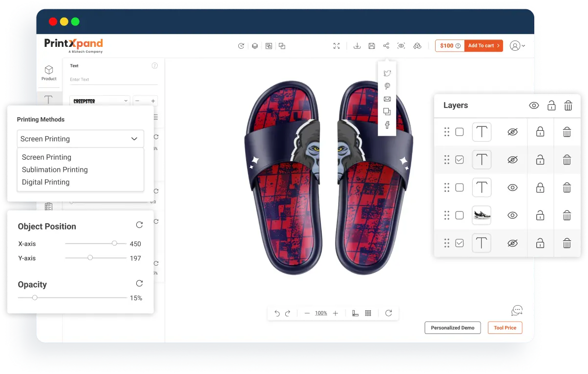Share the design via Facebook icon
The image size is (588, 374).
(x=387, y=125)
